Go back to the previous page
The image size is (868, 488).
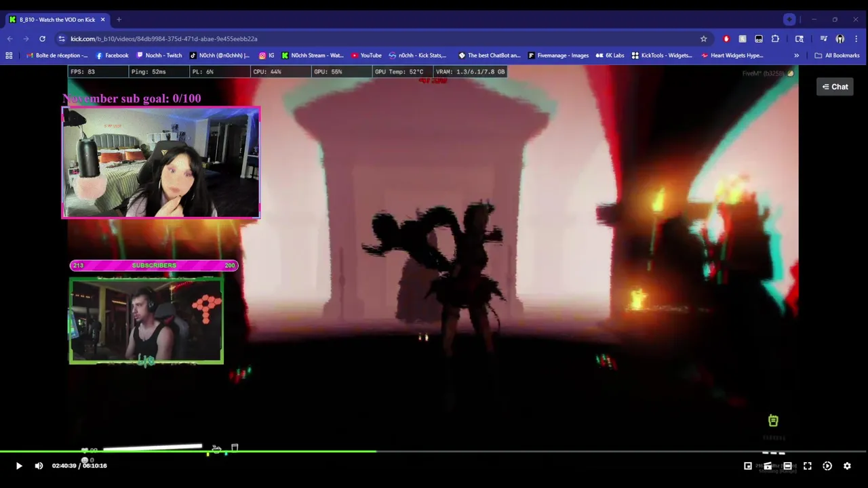(x=9, y=39)
